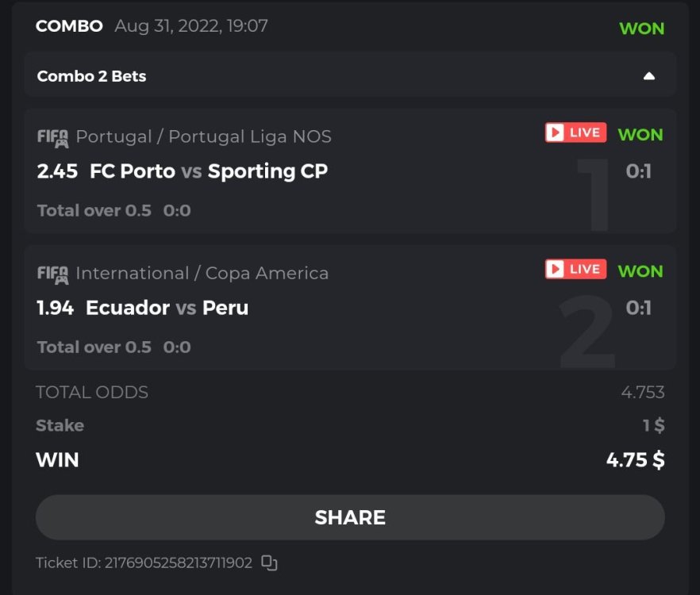Open the LIVE stream badge for Ecuador match
This screenshot has height=595, width=700.
(575, 269)
